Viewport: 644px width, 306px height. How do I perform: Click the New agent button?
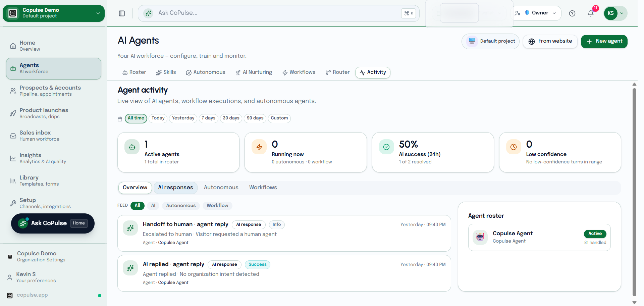click(x=604, y=42)
